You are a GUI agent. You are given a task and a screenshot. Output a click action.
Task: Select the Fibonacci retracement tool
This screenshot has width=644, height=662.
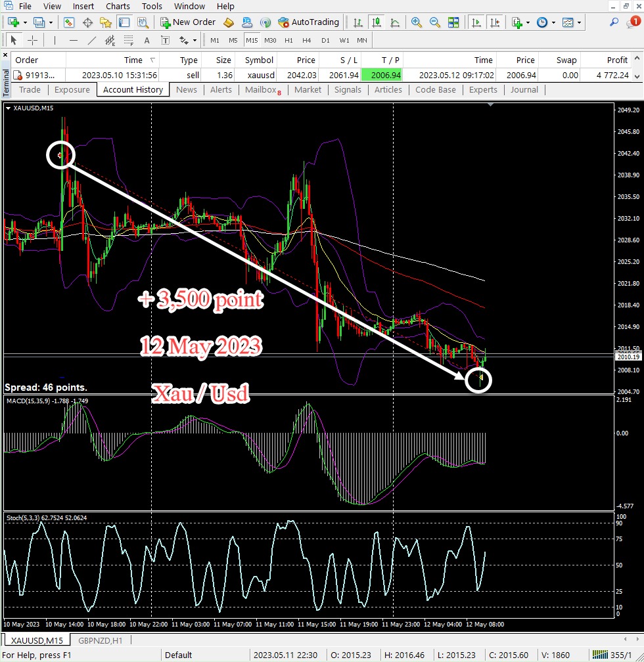tap(128, 41)
